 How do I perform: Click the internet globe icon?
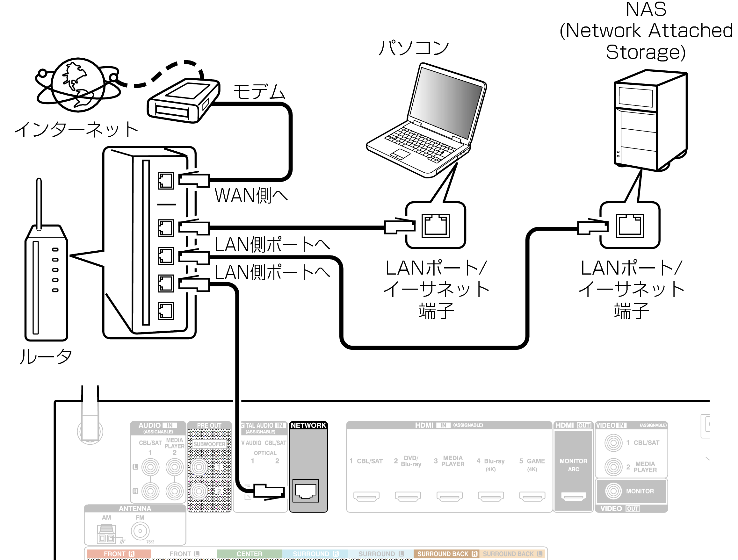(78, 85)
